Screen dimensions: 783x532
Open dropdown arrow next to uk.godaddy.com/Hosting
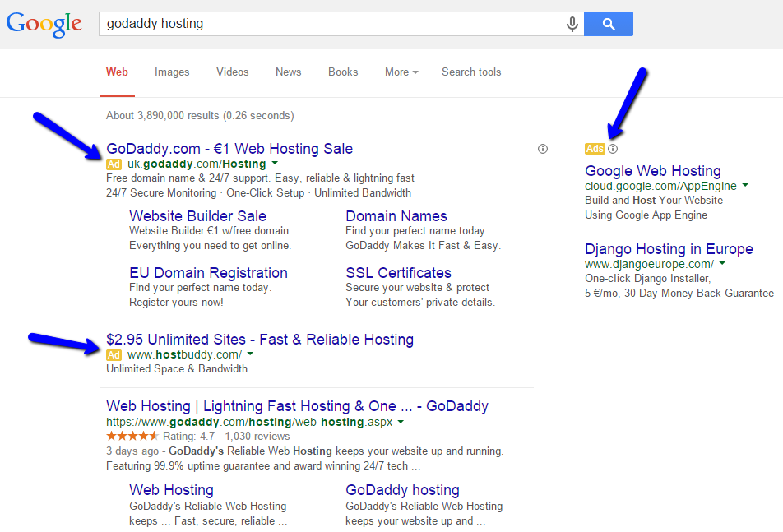click(275, 163)
